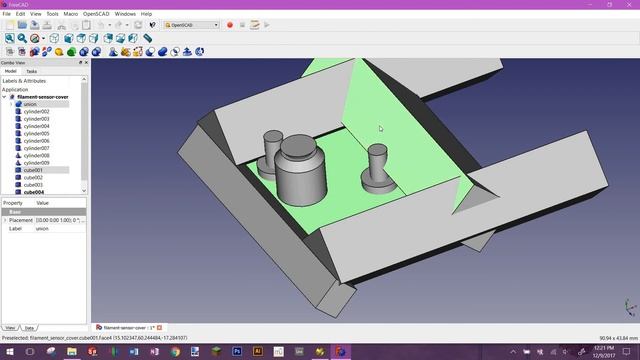Open the Macro menu
Image resolution: width=640 pixels, height=360 pixels.
(71, 14)
